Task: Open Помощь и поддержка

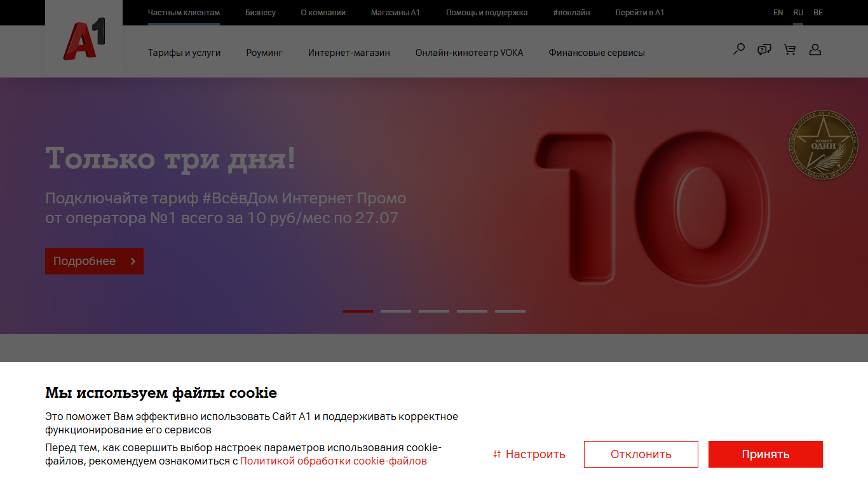Action: click(487, 13)
